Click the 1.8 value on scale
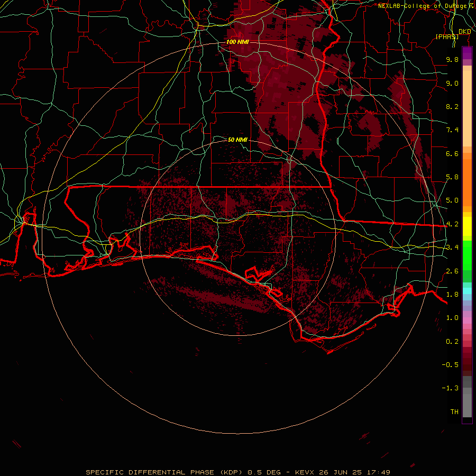476x476 pixels. [x=452, y=295]
